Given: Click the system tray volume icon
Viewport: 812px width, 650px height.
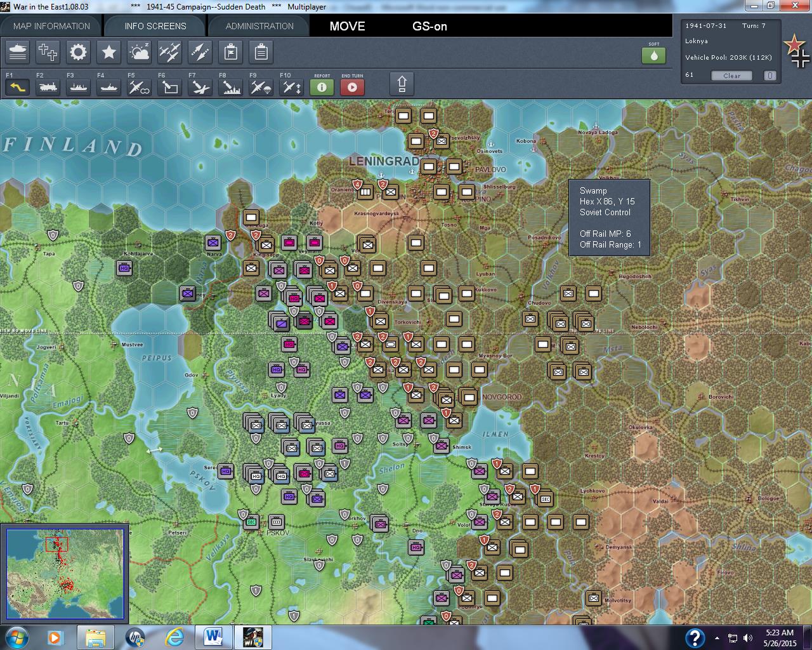Looking at the screenshot, I should click(x=748, y=638).
